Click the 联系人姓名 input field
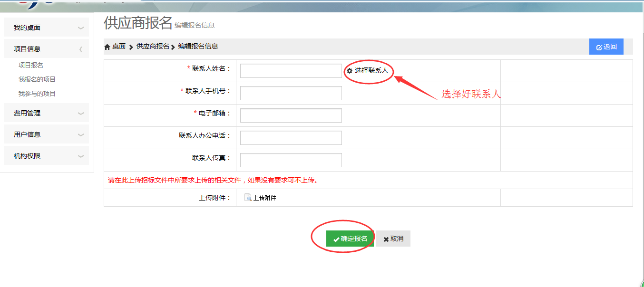This screenshot has height=287, width=644. click(291, 71)
